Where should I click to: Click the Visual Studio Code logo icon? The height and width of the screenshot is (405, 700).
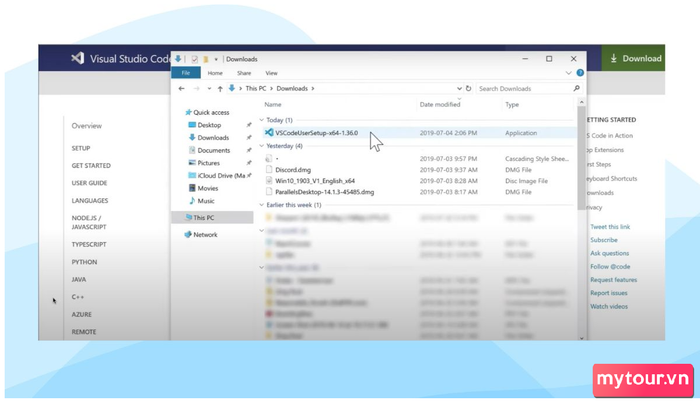[78, 58]
